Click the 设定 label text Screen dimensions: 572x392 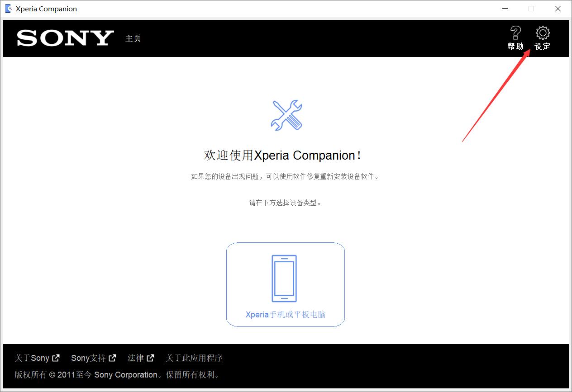[x=543, y=46]
